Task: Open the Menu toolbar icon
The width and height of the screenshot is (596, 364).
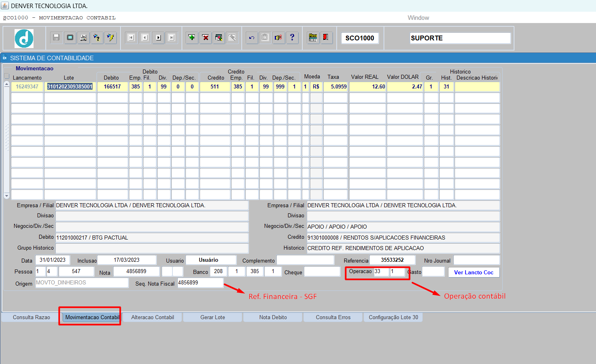Action: click(313, 38)
